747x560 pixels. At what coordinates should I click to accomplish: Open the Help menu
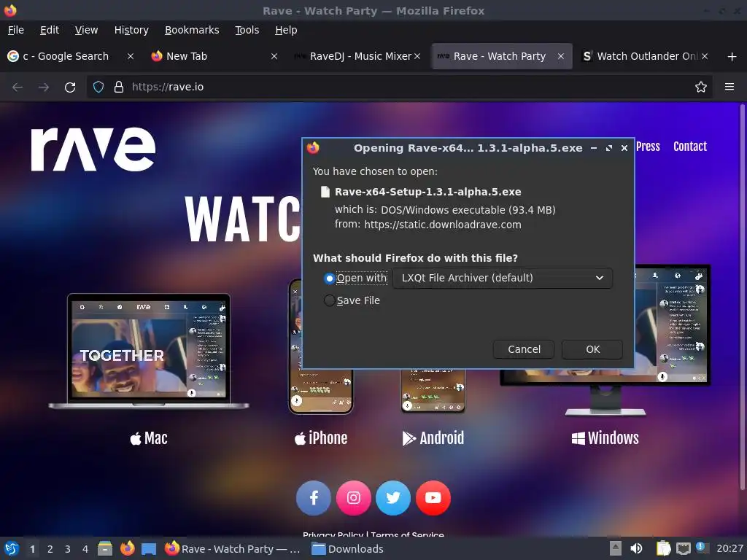point(286,30)
